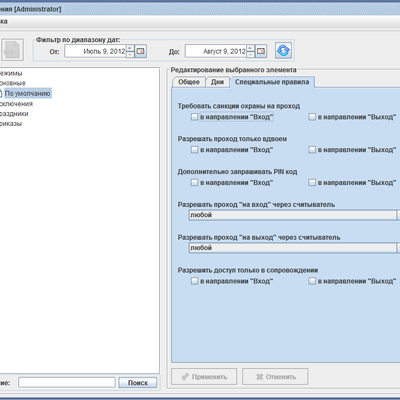The height and width of the screenshot is (400, 400).
Task: Decrease the 'До' date with down spinner arrow
Action: point(251,54)
